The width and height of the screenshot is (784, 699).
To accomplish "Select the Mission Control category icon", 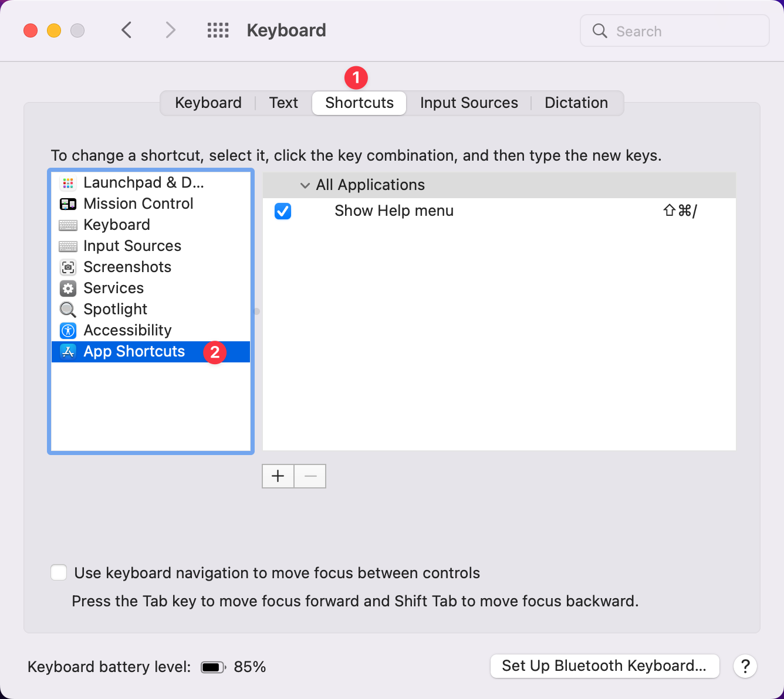I will point(68,203).
